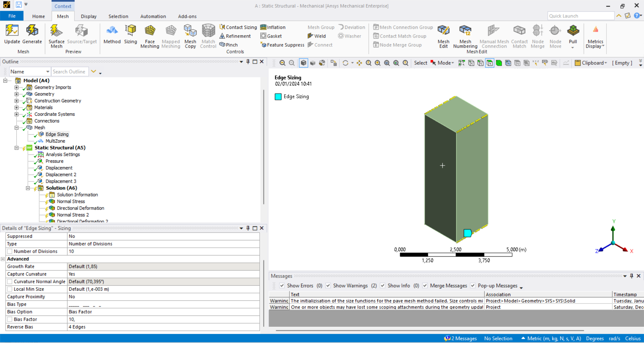Viewport: 644px width, 343px height.
Task: Select Normal Stress 2 in outline
Action: (73, 215)
